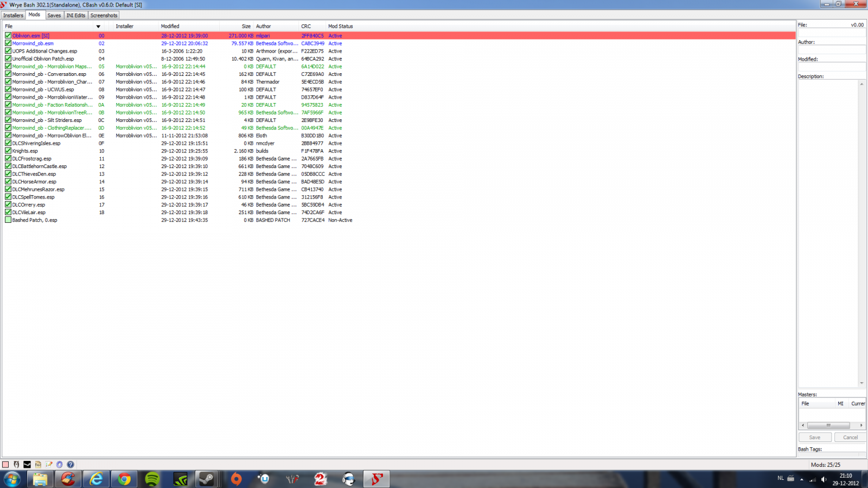Open Uplay from the taskbar
The height and width of the screenshot is (488, 868).
tap(264, 479)
